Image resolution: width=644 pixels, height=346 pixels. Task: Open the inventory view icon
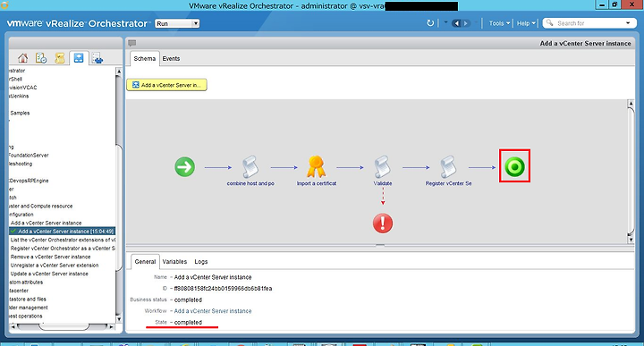coord(97,58)
